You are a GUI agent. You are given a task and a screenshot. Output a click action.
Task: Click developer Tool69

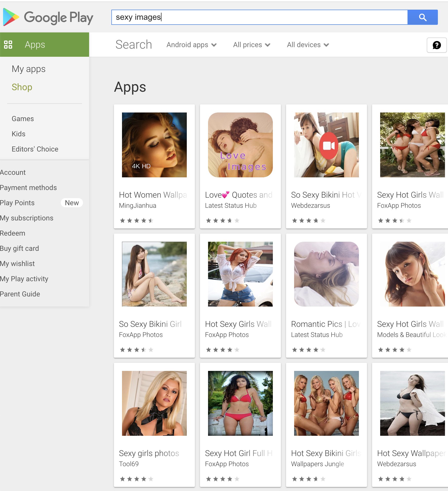coord(129,464)
